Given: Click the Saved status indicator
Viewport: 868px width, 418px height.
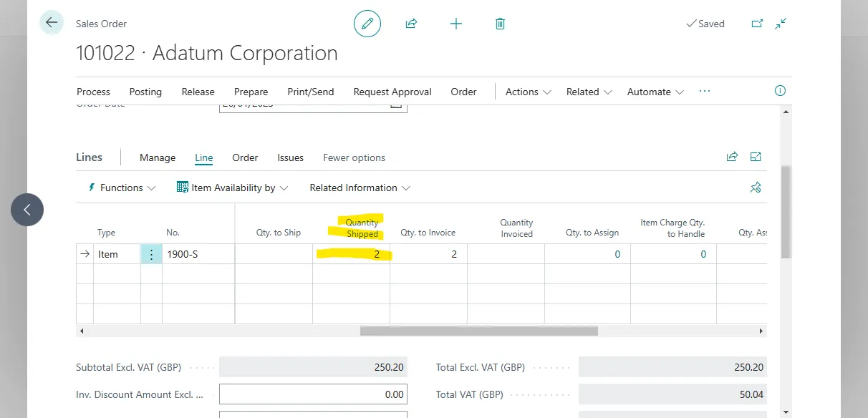Looking at the screenshot, I should (705, 24).
